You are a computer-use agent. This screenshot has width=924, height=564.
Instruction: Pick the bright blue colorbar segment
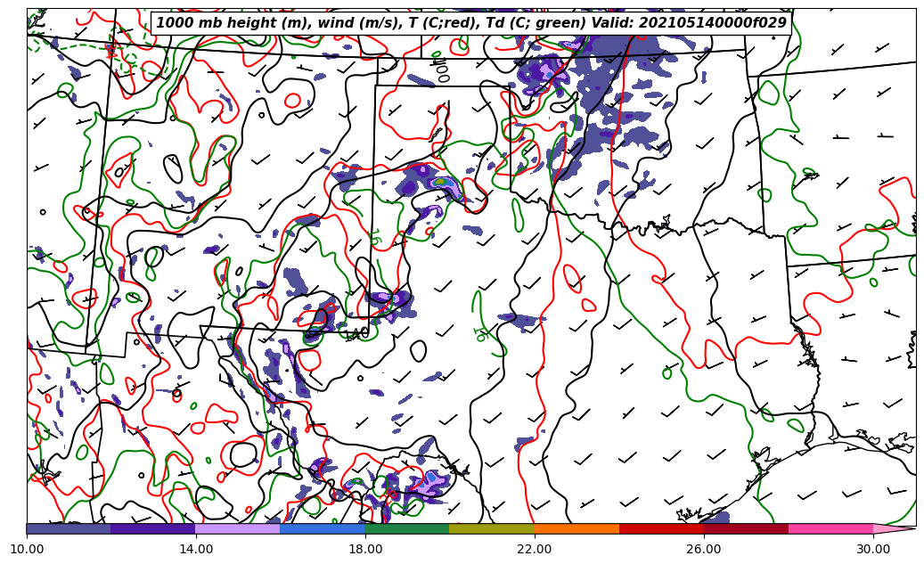[x=322, y=528]
